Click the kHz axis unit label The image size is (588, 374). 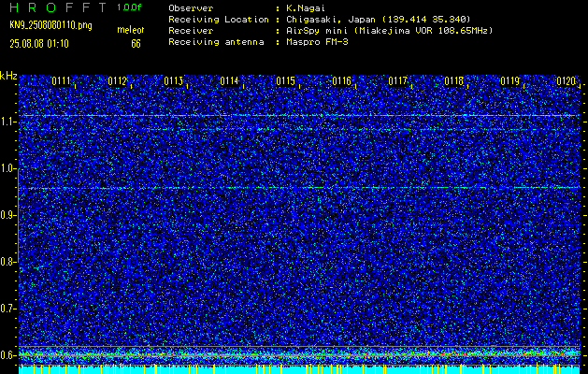click(x=8, y=76)
